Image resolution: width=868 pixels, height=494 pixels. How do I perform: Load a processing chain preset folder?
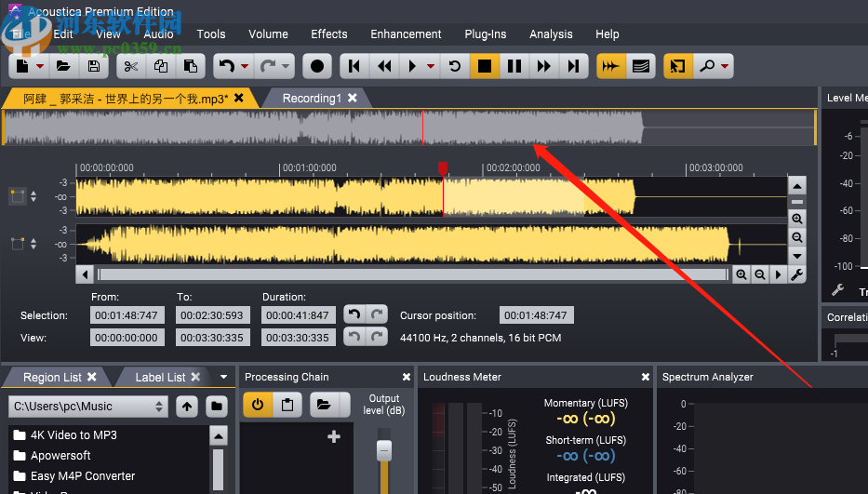tap(323, 405)
